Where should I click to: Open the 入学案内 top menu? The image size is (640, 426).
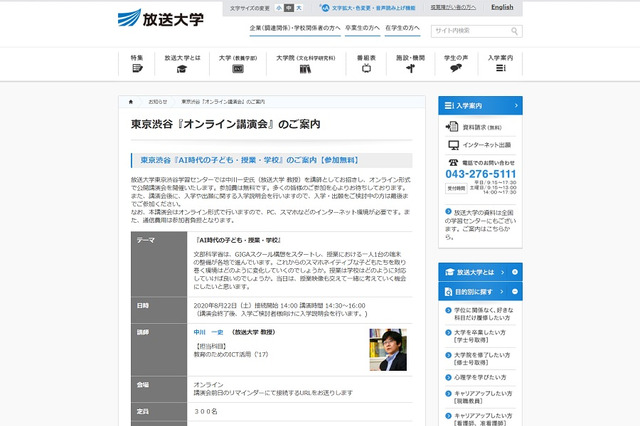(500, 64)
